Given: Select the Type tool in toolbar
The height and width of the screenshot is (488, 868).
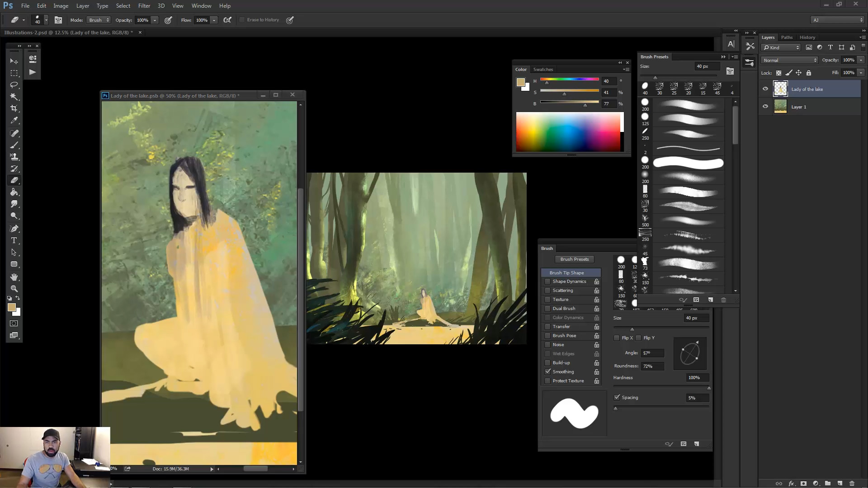Looking at the screenshot, I should click(x=14, y=240).
